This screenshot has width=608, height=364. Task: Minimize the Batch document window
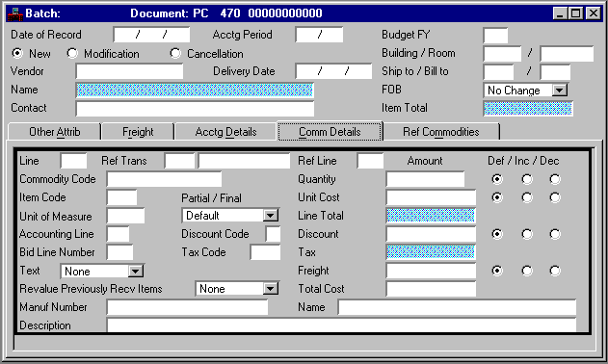tap(560, 13)
